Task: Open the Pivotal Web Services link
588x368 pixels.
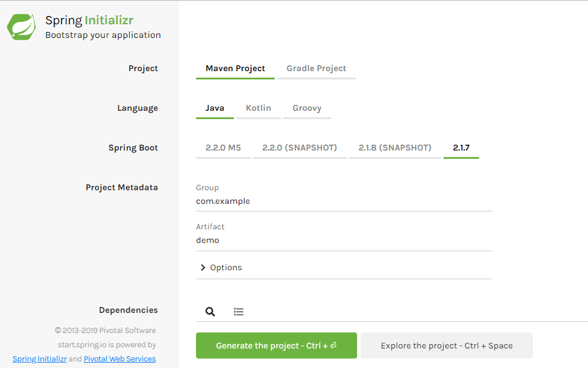Action: pos(120,359)
